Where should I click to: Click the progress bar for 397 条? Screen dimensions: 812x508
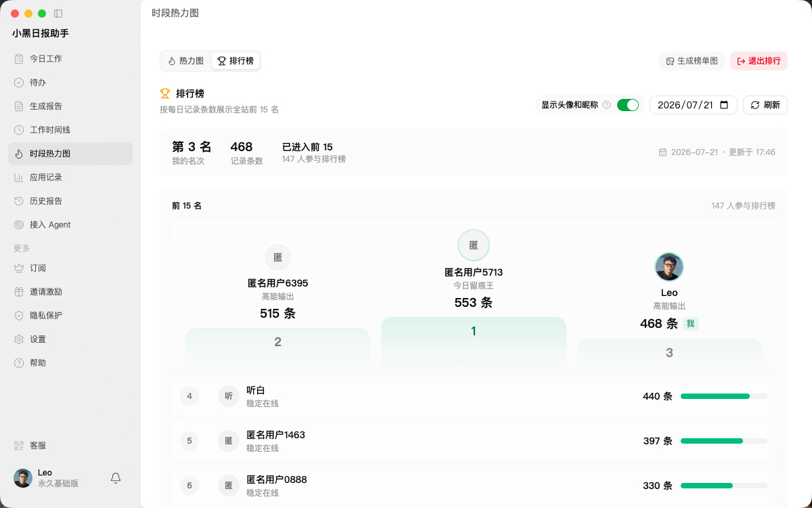(x=724, y=441)
